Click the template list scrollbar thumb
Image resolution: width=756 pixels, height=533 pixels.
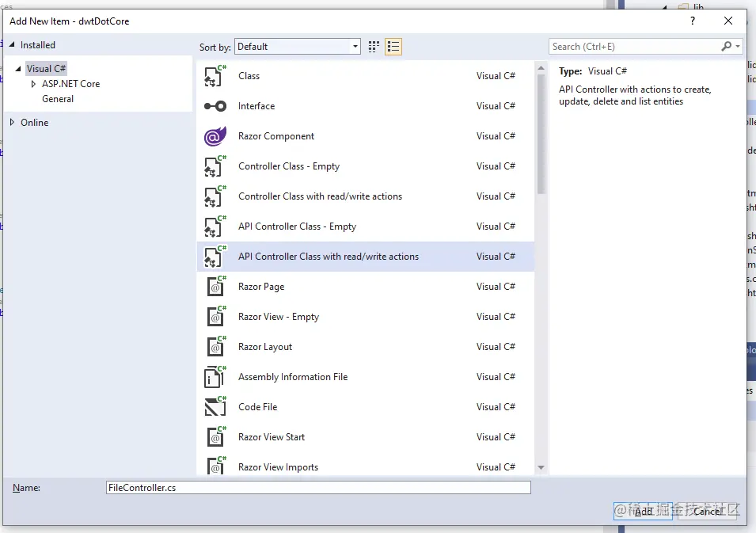[x=541, y=134]
